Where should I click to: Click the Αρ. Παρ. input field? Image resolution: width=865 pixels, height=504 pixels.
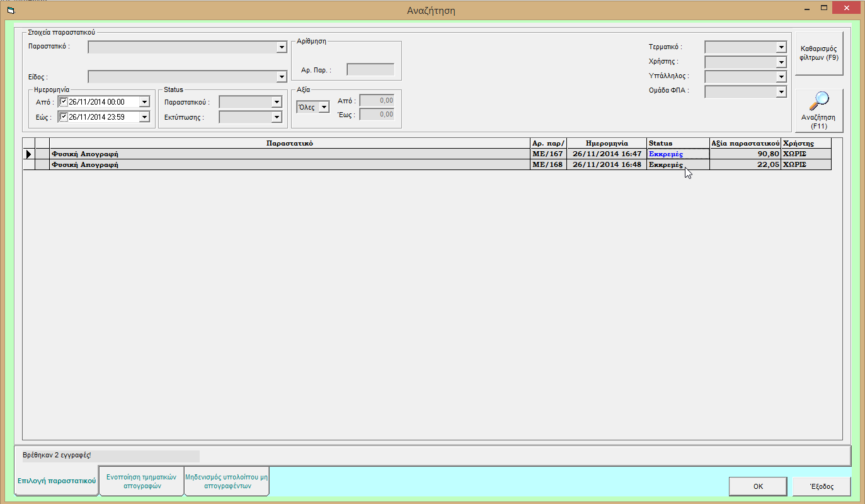(x=370, y=70)
